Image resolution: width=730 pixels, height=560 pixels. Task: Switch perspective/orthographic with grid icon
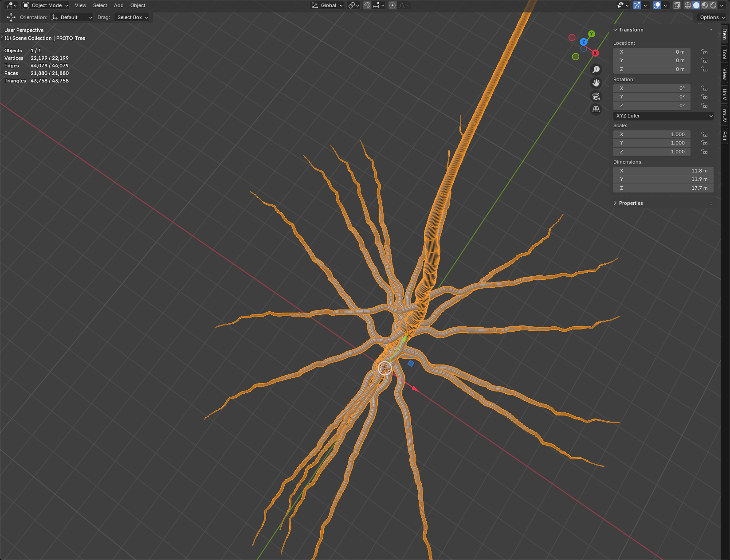(596, 110)
